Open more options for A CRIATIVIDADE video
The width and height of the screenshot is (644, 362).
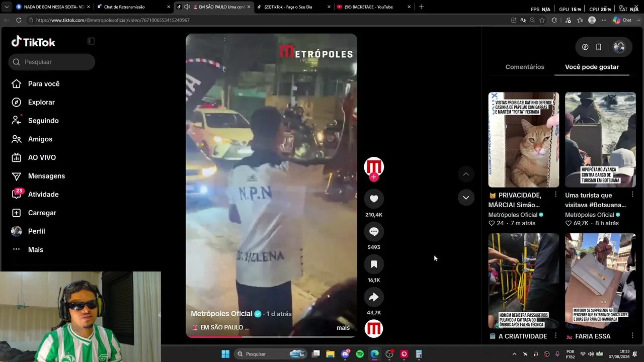(555, 335)
